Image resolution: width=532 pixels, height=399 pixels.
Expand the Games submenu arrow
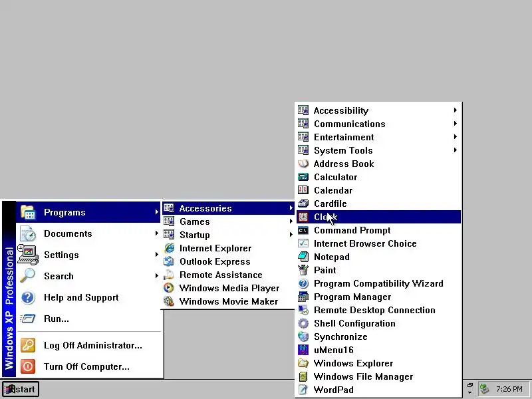(x=291, y=221)
